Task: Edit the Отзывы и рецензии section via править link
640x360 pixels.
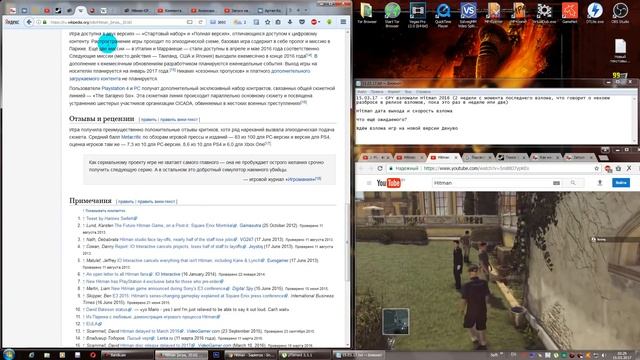Action: 149,120
